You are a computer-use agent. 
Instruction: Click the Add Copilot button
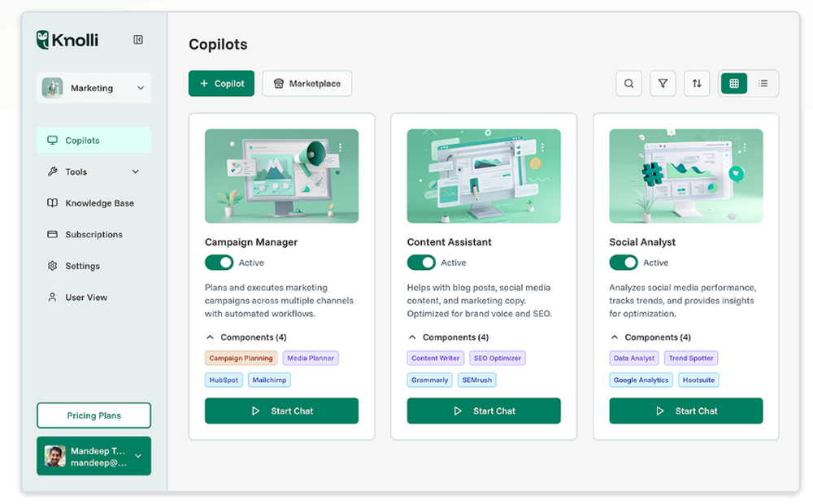(221, 84)
